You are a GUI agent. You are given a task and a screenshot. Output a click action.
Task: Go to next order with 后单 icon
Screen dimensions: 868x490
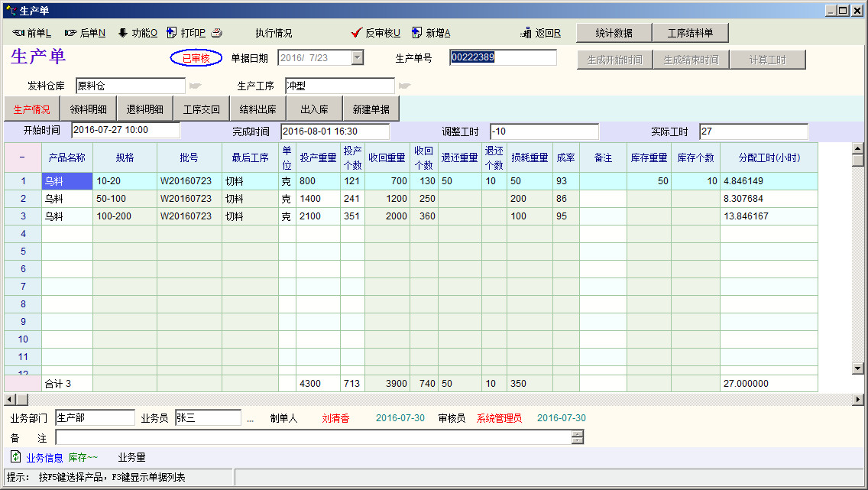[x=71, y=33]
